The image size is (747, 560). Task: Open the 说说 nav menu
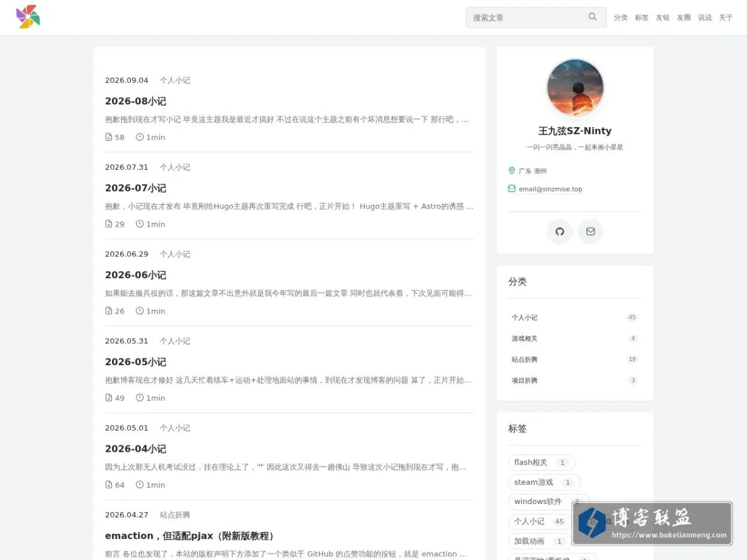[705, 17]
